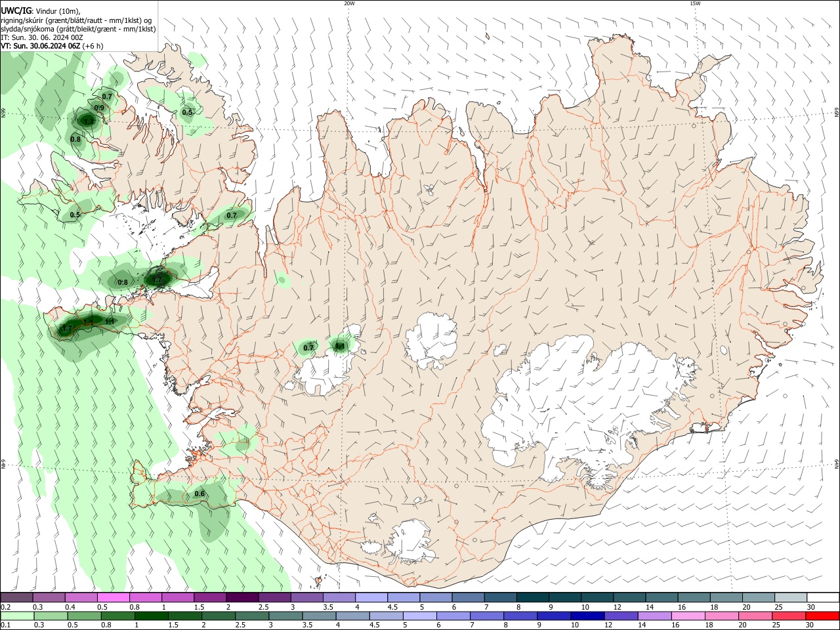
Task: Click the 'slydda/snjókoma (grátt/bleikt/grænt - mm/1klst)' line
Action: pos(78,29)
